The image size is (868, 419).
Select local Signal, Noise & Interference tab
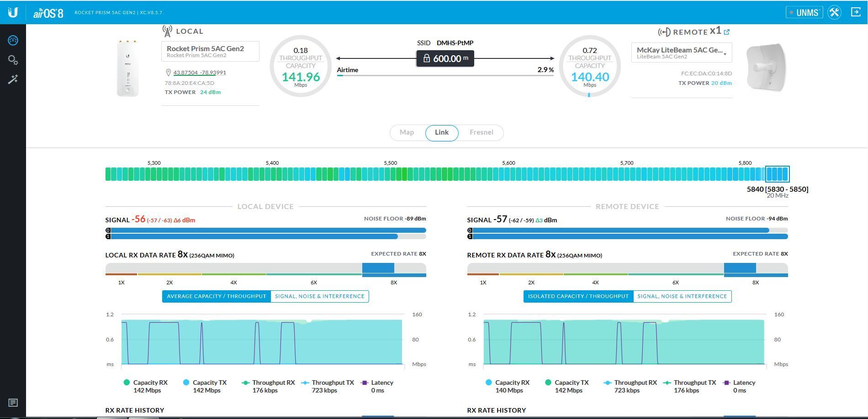pyautogui.click(x=320, y=296)
